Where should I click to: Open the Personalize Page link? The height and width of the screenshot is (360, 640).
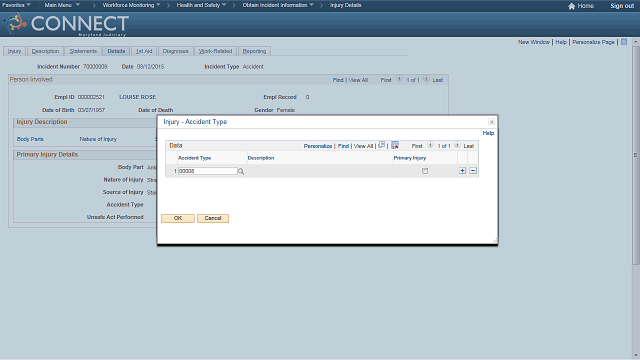pyautogui.click(x=593, y=42)
